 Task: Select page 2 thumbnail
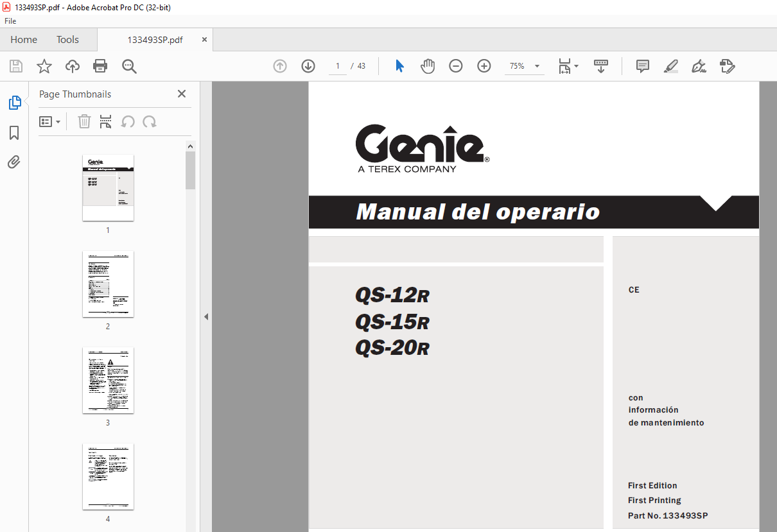108,284
